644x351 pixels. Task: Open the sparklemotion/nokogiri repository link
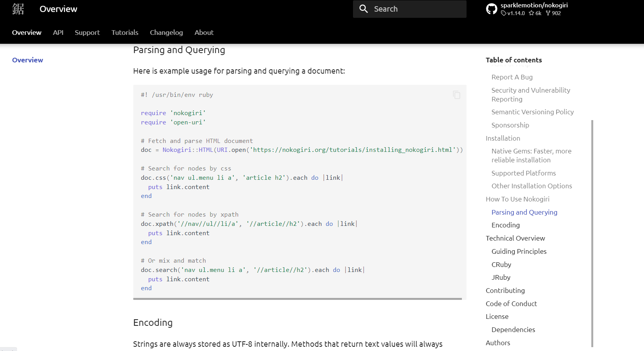pyautogui.click(x=534, y=5)
